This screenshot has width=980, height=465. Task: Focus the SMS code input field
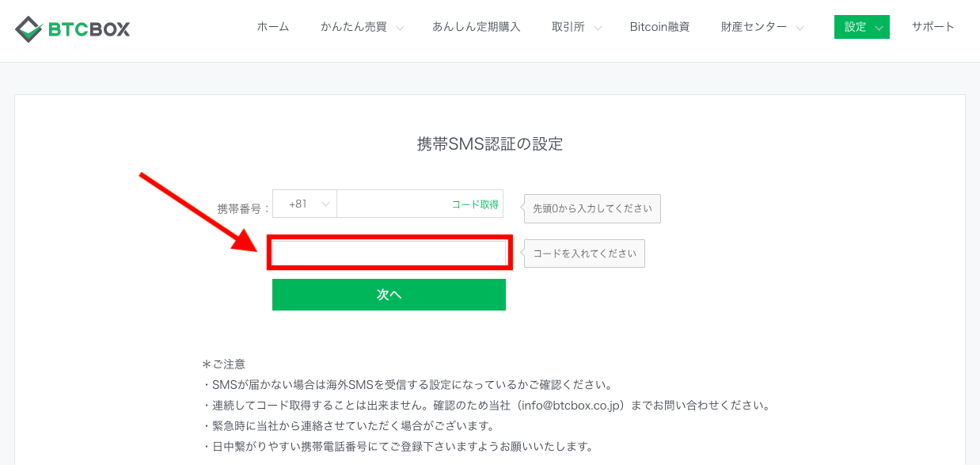[x=389, y=253]
